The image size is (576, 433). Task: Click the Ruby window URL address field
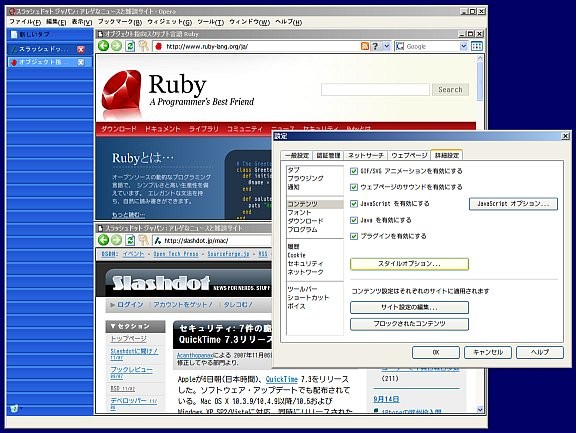262,46
